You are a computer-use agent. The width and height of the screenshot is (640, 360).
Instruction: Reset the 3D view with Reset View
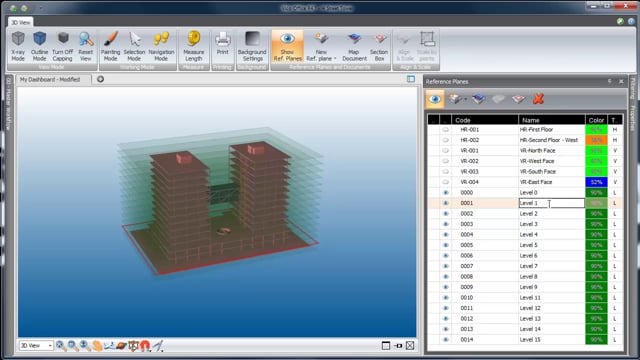point(86,47)
